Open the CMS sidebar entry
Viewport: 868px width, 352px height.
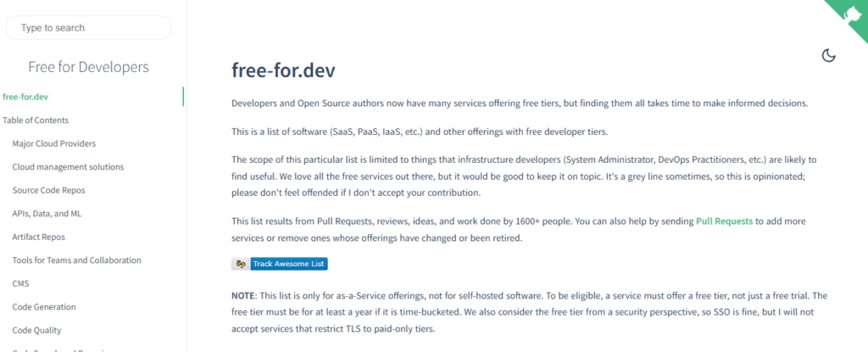coord(20,283)
